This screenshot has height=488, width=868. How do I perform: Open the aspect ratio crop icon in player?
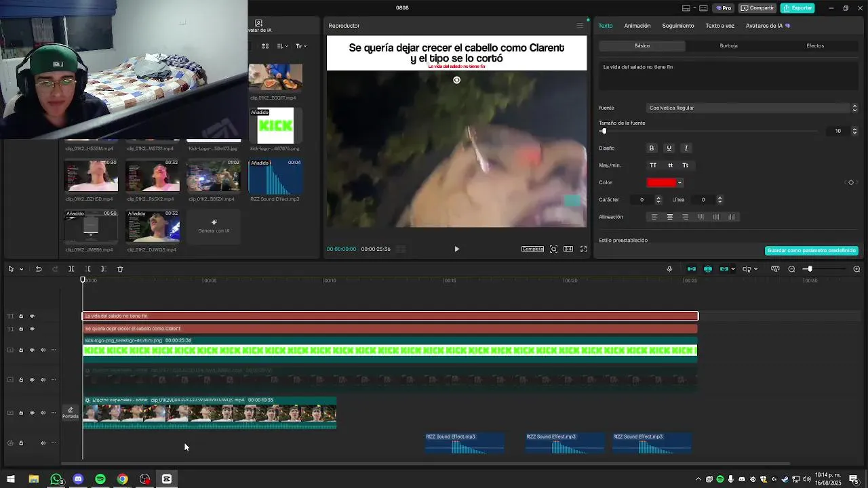(x=568, y=249)
